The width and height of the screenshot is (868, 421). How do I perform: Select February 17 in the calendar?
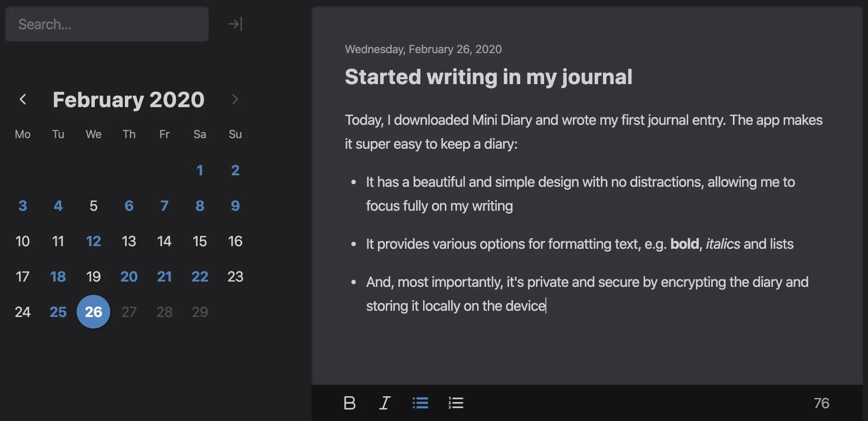point(23,276)
